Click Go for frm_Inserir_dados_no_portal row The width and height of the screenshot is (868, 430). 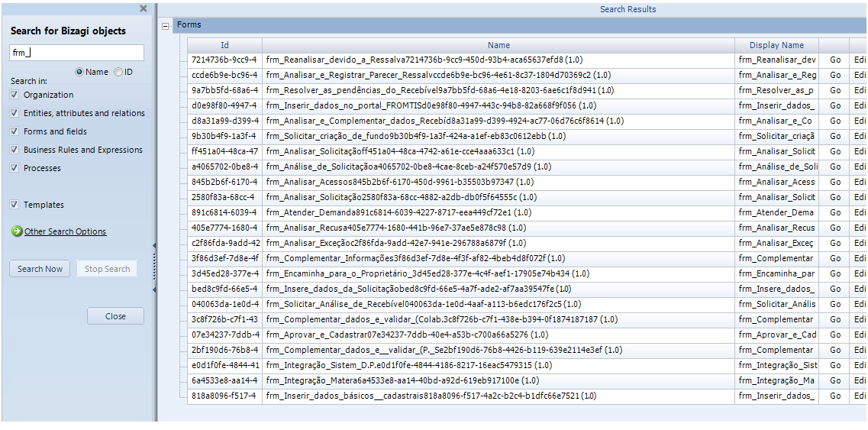(x=834, y=105)
